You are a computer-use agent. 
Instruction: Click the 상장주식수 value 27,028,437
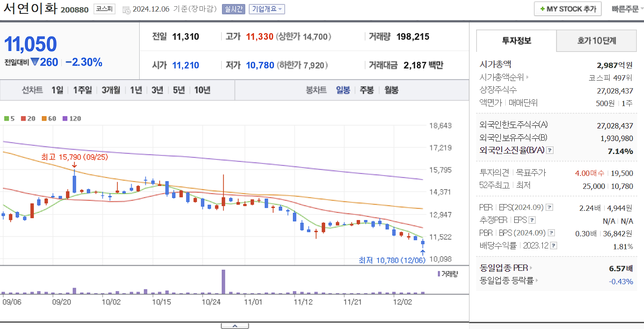coord(615,91)
